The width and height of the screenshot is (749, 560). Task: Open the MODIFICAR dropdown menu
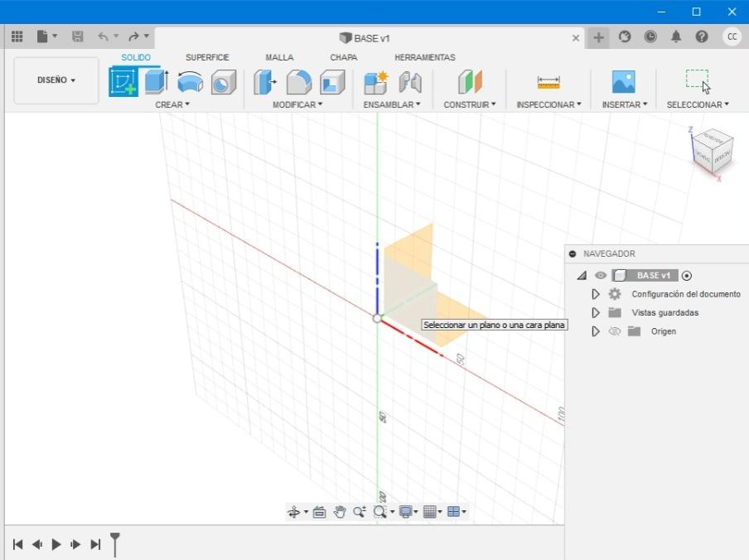pos(297,104)
